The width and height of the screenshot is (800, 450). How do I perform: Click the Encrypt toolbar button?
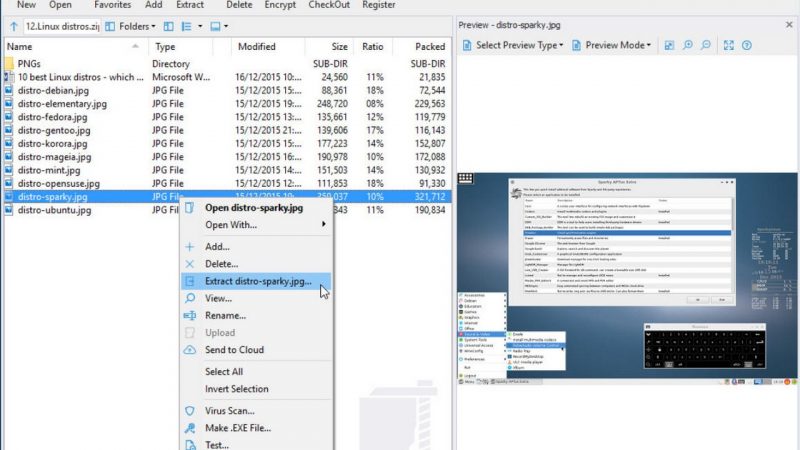click(280, 5)
